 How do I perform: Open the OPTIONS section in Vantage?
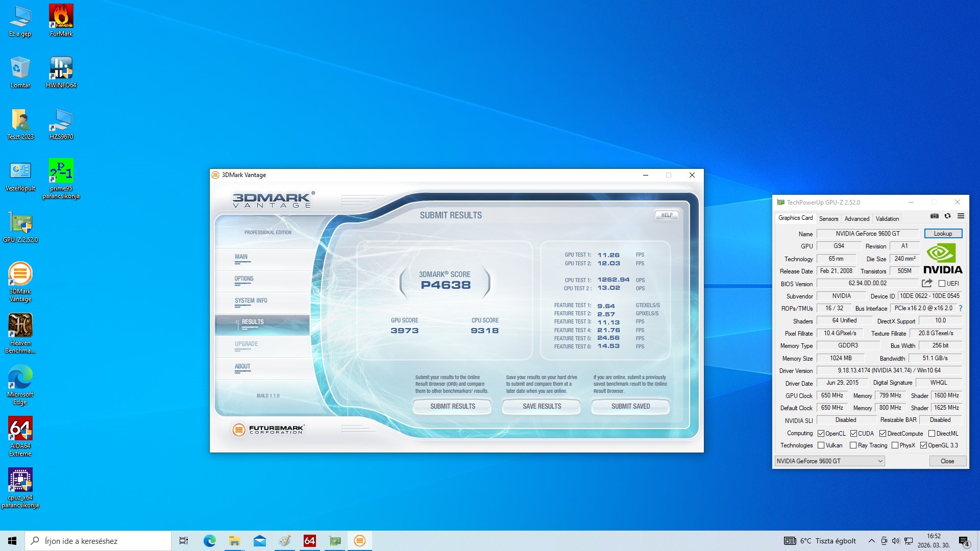pos(244,279)
